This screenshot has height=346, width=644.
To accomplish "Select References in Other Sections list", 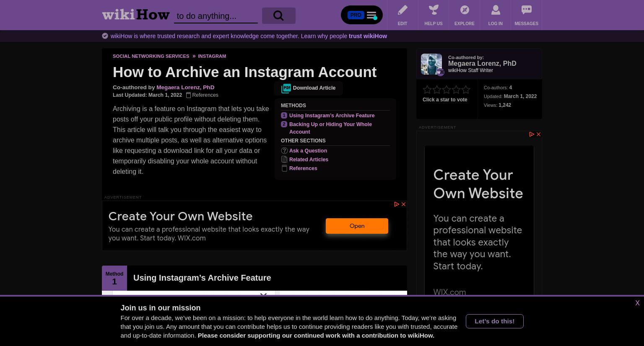I will [303, 168].
